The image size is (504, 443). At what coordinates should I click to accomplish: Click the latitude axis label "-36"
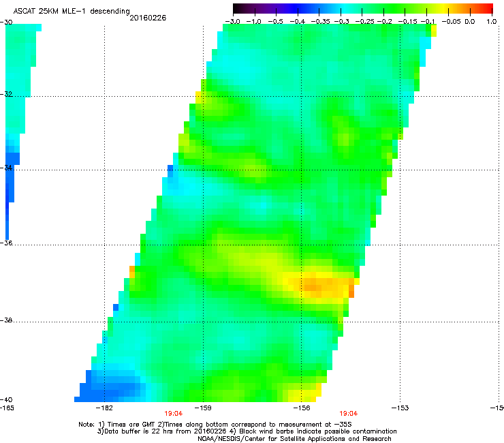tap(6, 243)
